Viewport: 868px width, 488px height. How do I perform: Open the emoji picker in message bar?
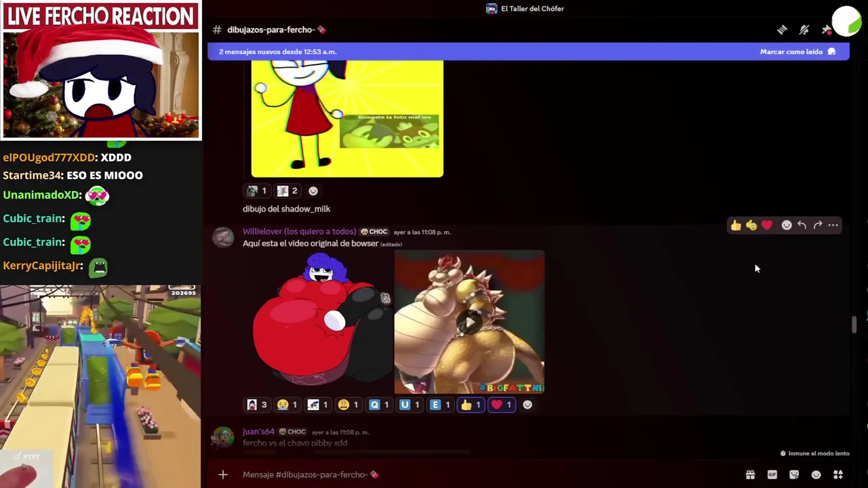[816, 474]
